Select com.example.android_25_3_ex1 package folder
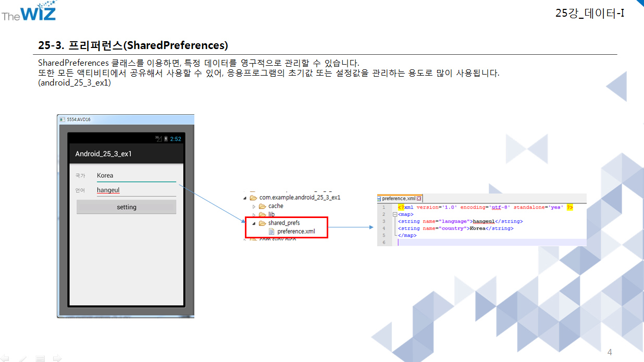The image size is (644, 362). point(295,198)
